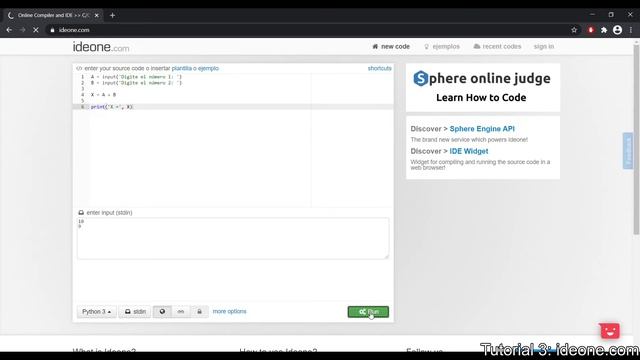Open the new code menu item
This screenshot has height=360, width=640.
(391, 47)
